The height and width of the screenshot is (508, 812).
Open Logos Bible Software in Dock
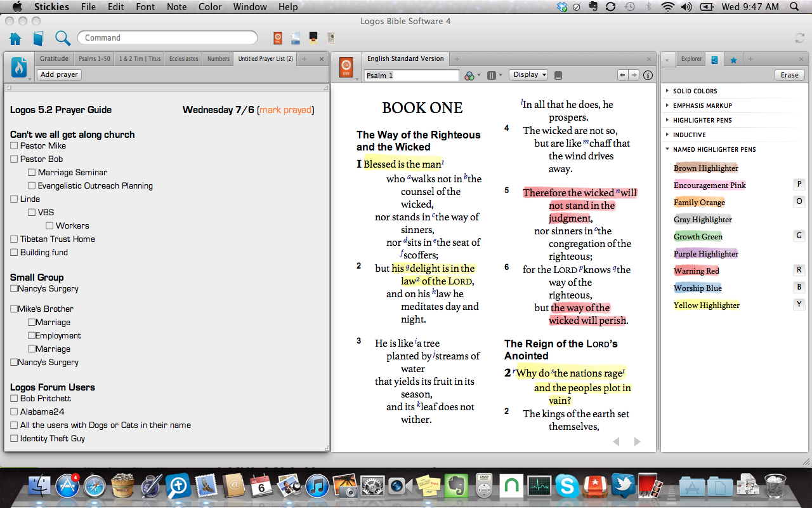178,486
